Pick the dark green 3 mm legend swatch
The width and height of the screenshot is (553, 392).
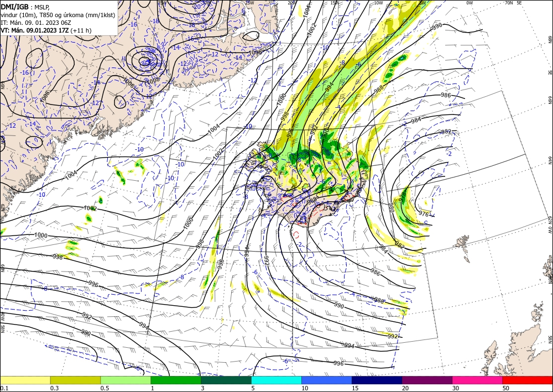coord(226,380)
